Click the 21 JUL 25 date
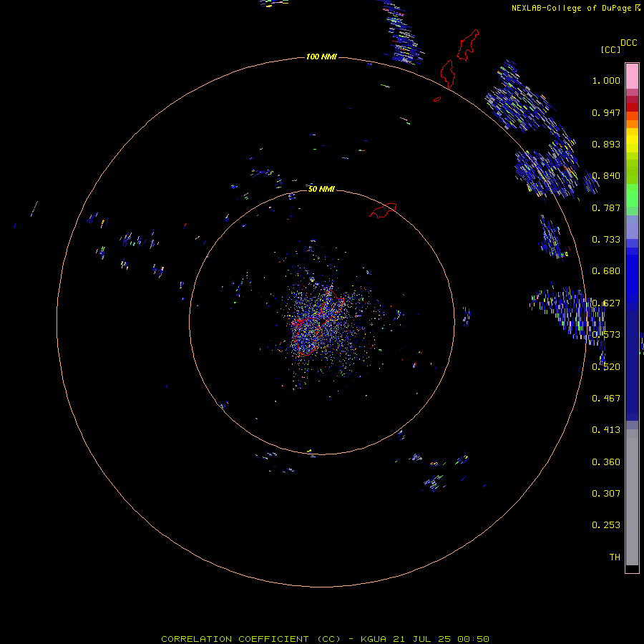This screenshot has height=644, width=644. 421,639
